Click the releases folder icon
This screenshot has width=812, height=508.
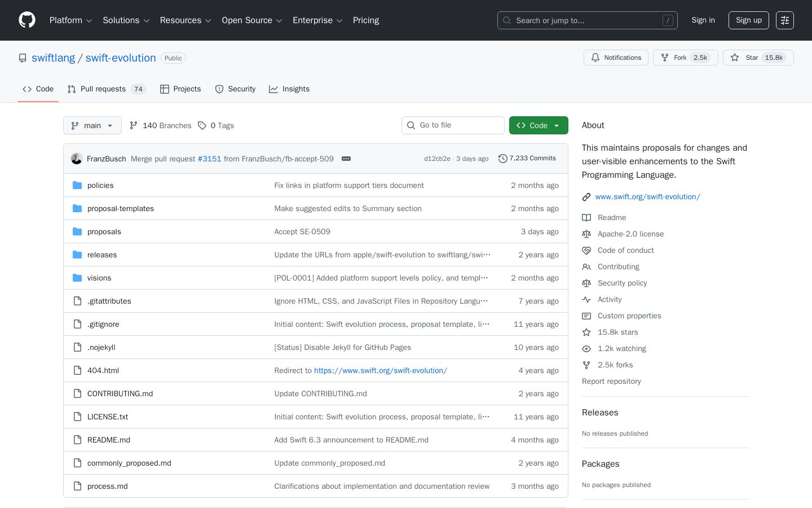[77, 255]
